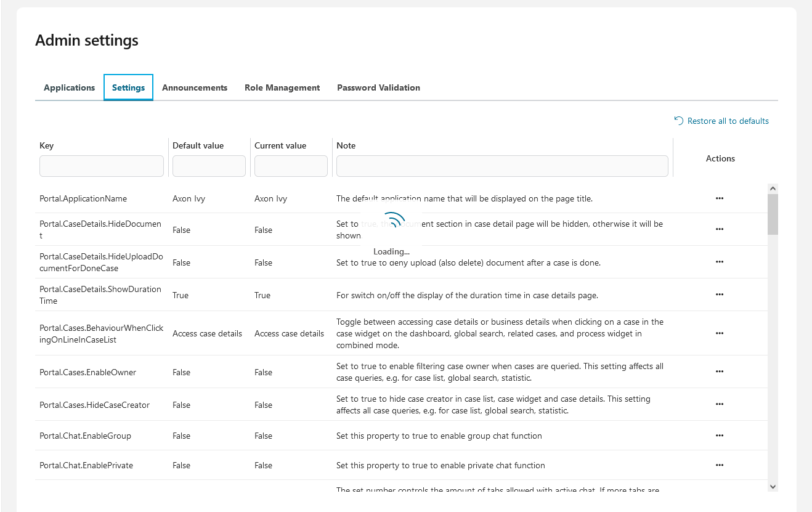Open actions menu for BehaviourWhenClickingOnLineInCaseList row
Viewport: 812px width, 512px height.
coord(719,333)
